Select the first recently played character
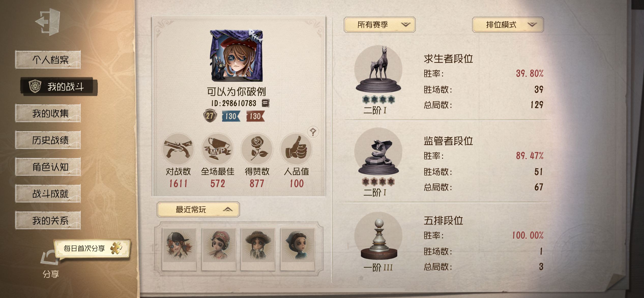This screenshot has width=644, height=298. tap(179, 249)
